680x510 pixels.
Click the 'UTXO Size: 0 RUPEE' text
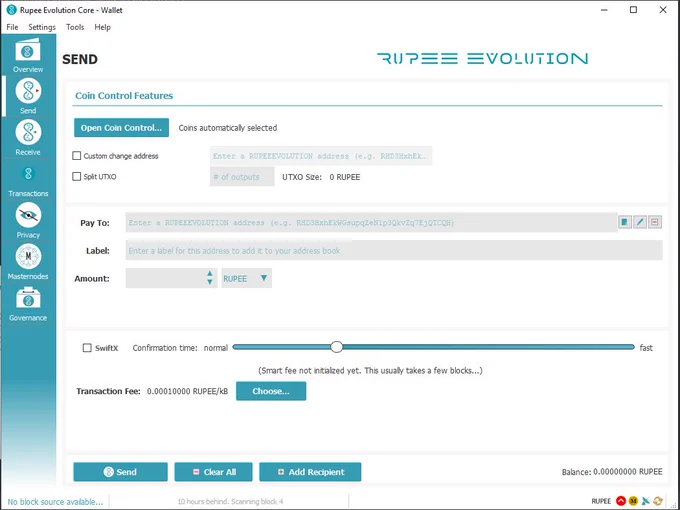tap(321, 177)
